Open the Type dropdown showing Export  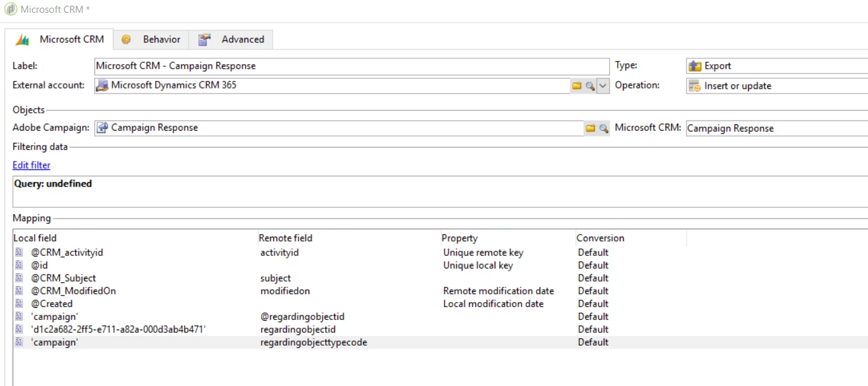[x=777, y=66]
